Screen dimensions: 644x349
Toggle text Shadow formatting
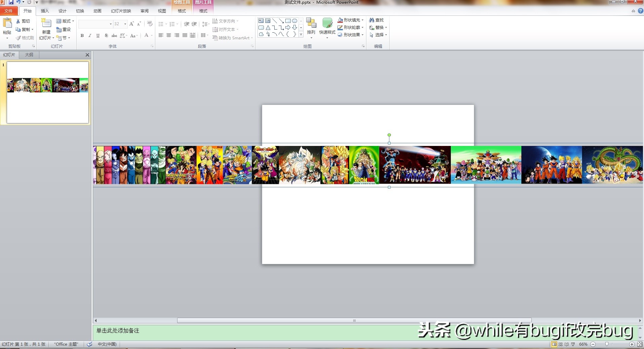point(106,36)
